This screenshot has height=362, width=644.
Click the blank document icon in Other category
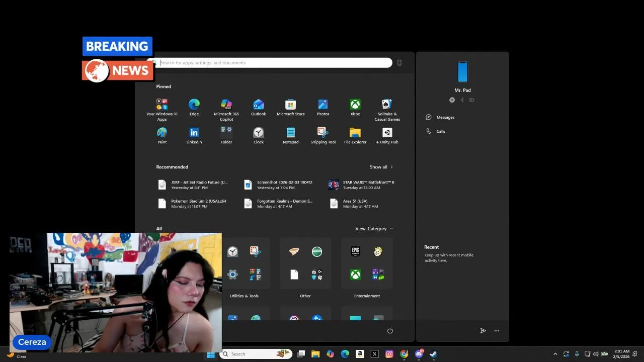(294, 275)
